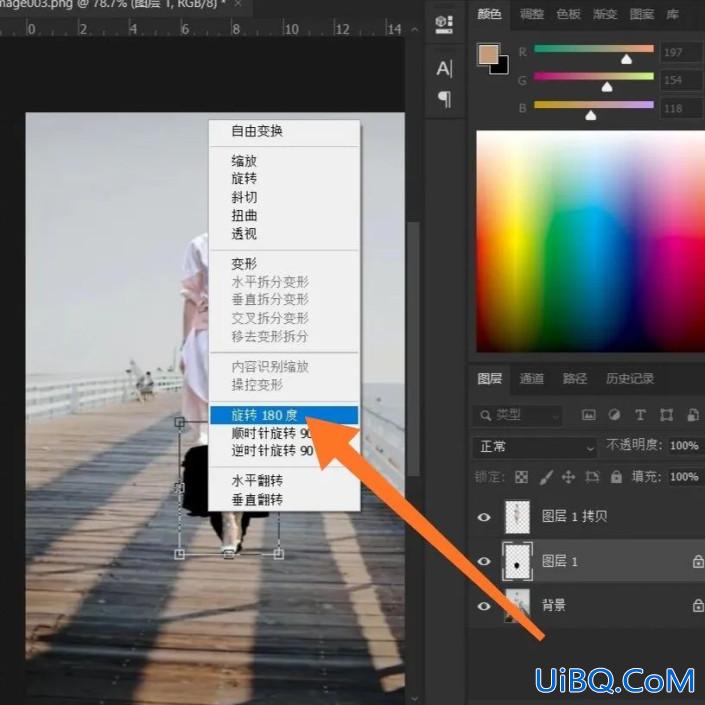The image size is (705, 705).
Task: Switch to the 图层 tab
Action: [490, 379]
